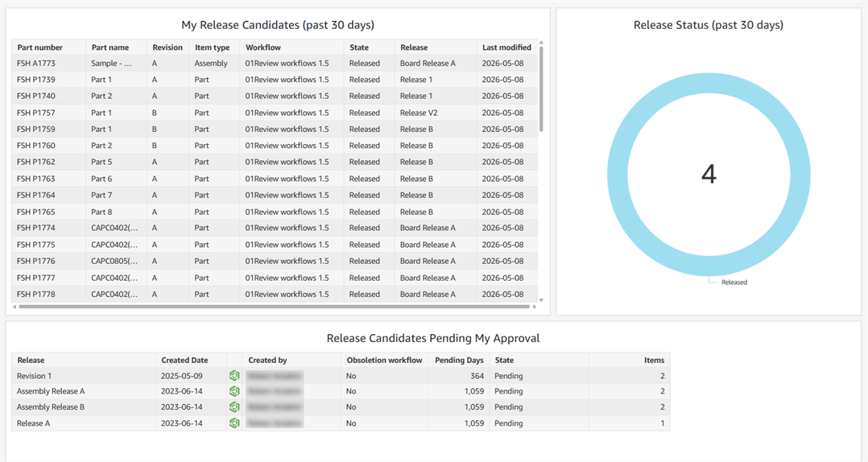This screenshot has height=462, width=868.
Task: Click Part 8 name cell
Action: tap(101, 212)
